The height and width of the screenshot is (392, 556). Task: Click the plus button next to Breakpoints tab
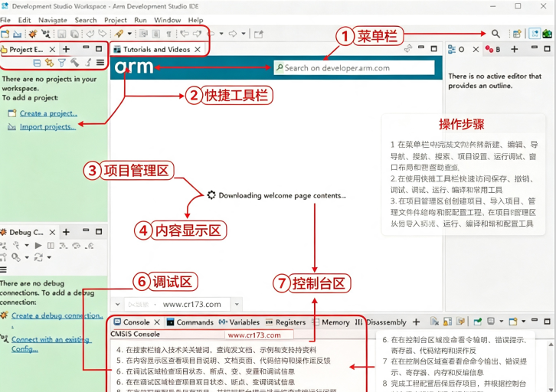tap(515, 49)
